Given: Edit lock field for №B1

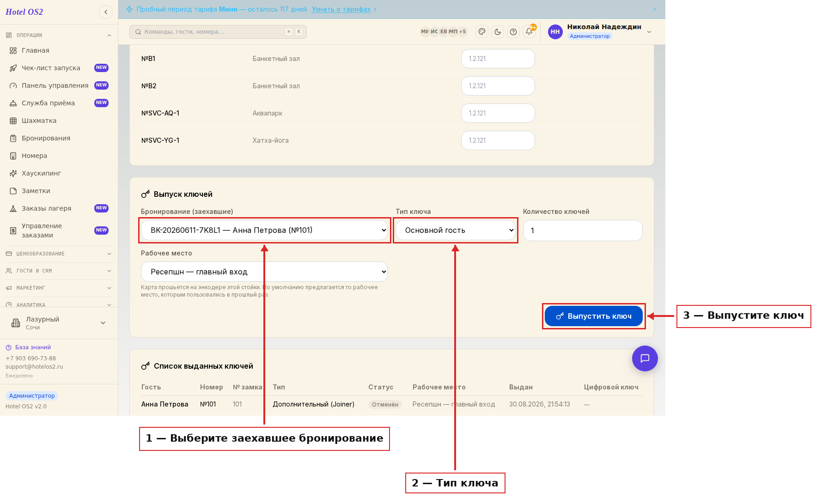Looking at the screenshot, I should click(498, 59).
